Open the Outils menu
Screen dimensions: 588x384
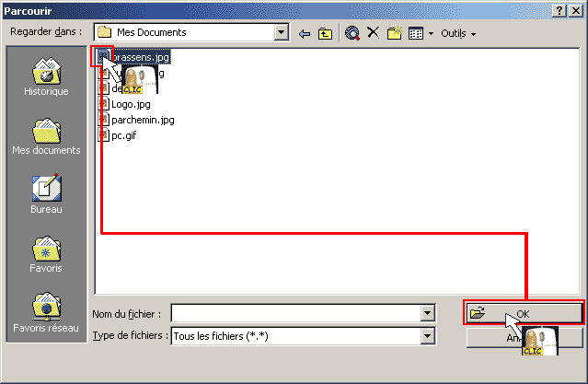[x=458, y=33]
